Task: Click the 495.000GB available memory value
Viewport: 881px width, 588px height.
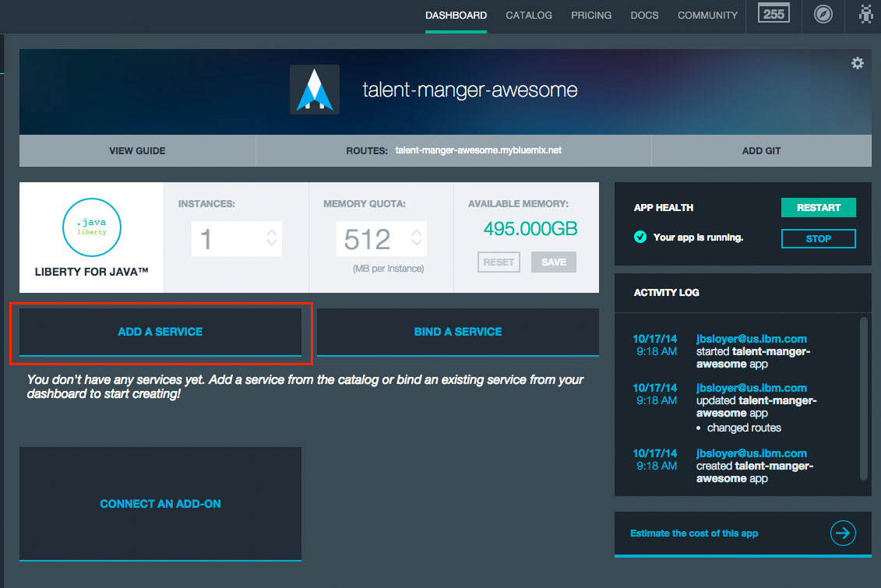Action: click(x=530, y=228)
